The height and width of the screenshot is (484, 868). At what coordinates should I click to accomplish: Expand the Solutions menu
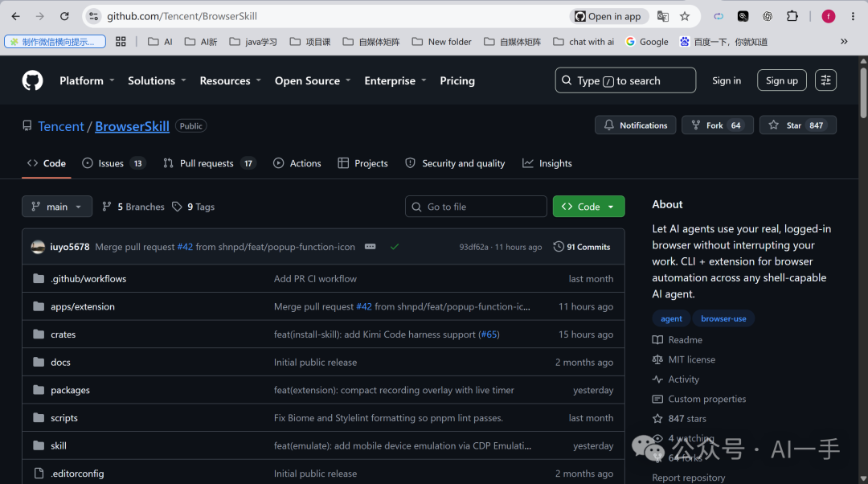(x=157, y=81)
